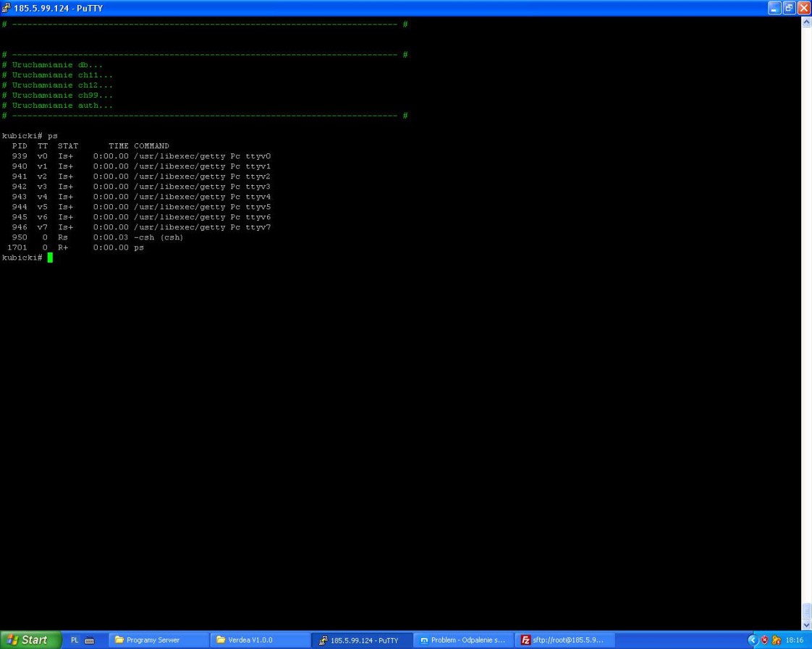This screenshot has height=649, width=812.
Task: Click the PID 1701 ps process row
Action: point(75,247)
